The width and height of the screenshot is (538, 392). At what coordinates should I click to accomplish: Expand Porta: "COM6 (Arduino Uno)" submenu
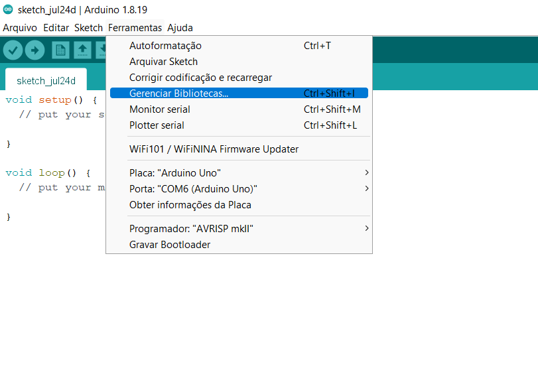pos(239,189)
